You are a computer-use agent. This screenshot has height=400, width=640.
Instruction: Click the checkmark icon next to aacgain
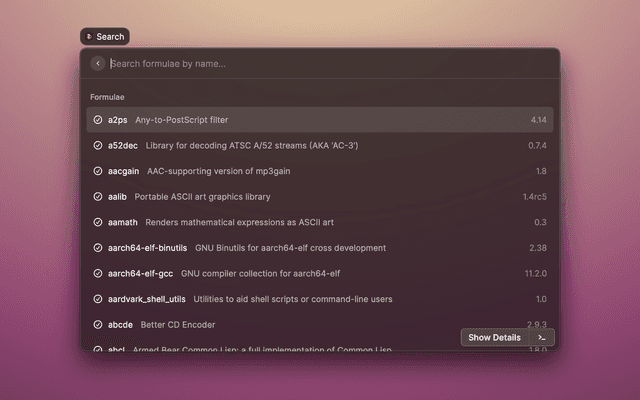coord(98,171)
